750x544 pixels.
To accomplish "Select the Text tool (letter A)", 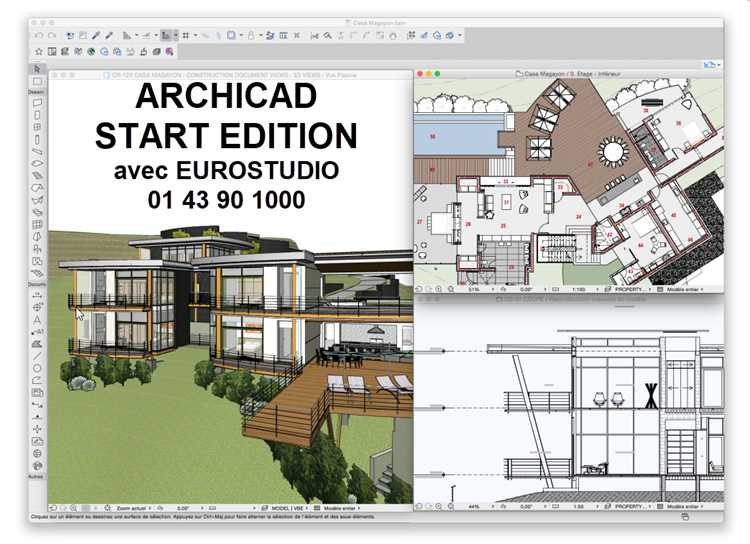I will (x=37, y=320).
